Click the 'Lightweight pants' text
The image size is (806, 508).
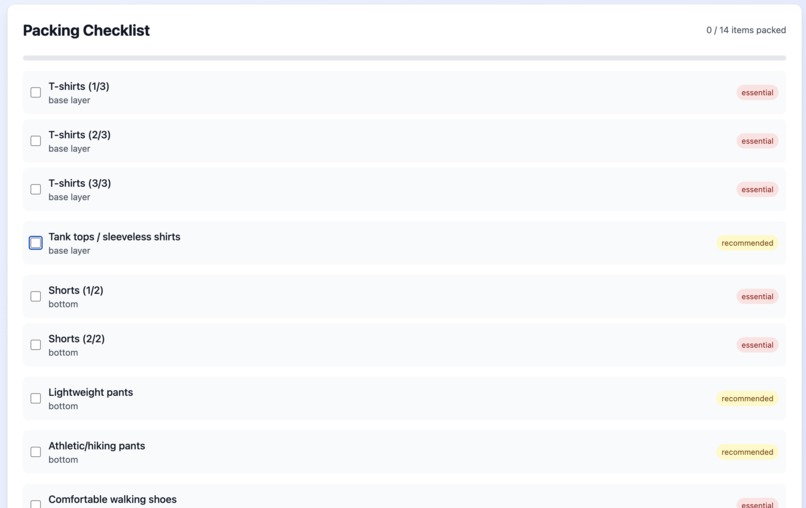(90, 392)
